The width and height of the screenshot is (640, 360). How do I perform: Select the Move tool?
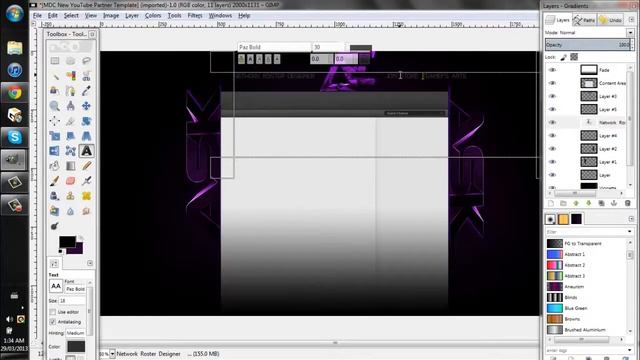pos(86,106)
